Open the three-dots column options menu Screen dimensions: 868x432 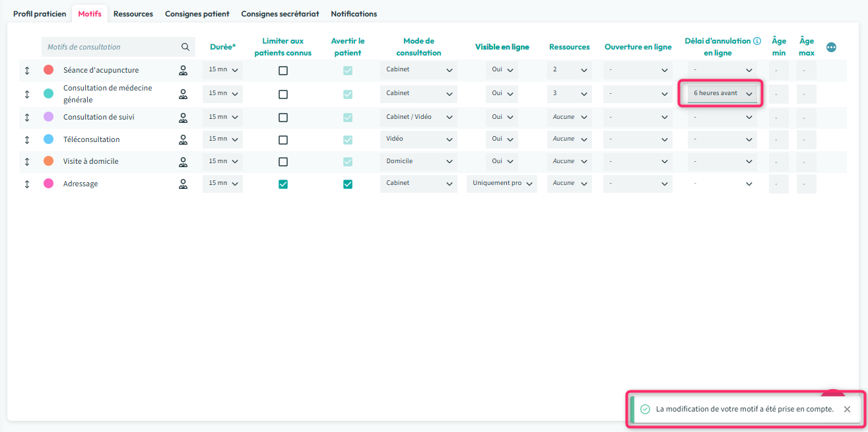(x=831, y=48)
